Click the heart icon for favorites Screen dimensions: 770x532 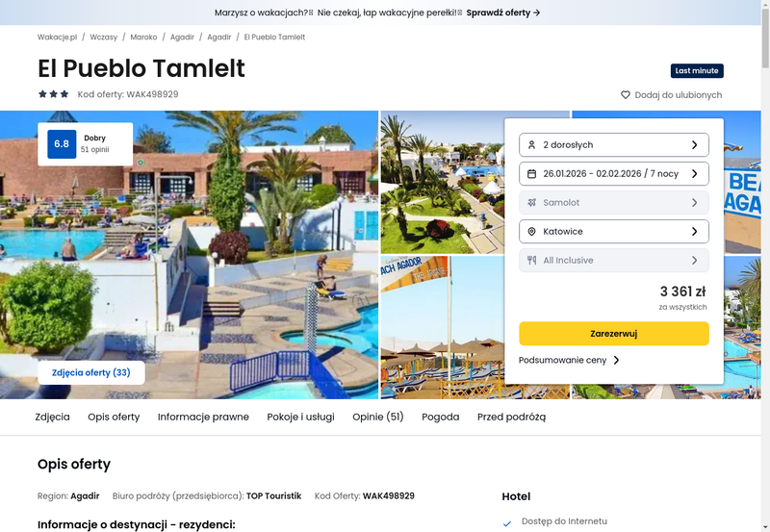tap(625, 94)
